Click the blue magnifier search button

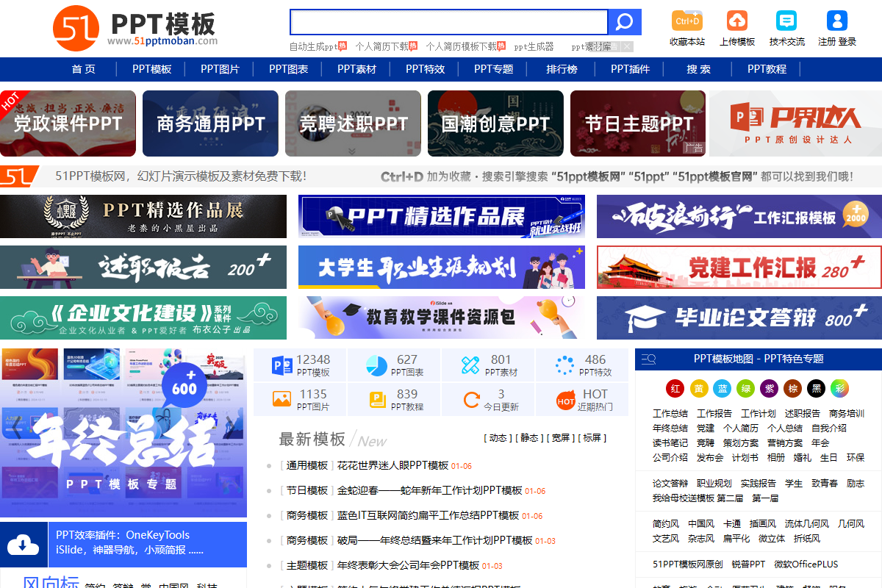tap(624, 22)
